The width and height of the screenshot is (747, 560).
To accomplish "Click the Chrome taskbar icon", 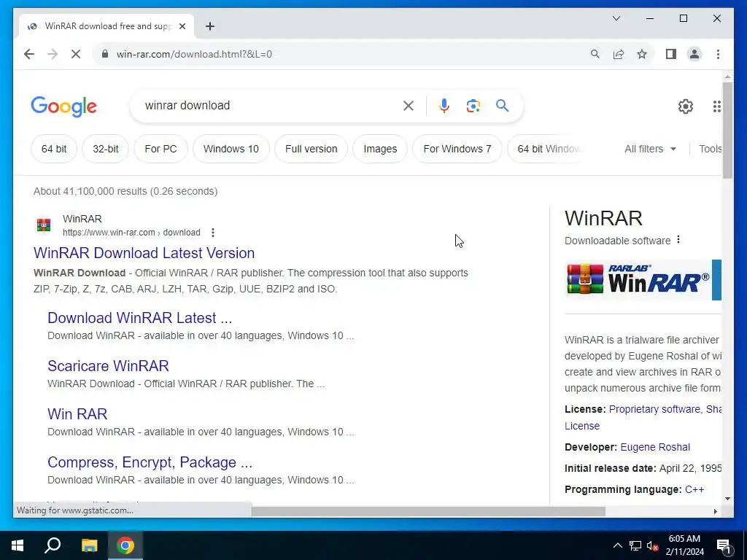I will click(125, 545).
